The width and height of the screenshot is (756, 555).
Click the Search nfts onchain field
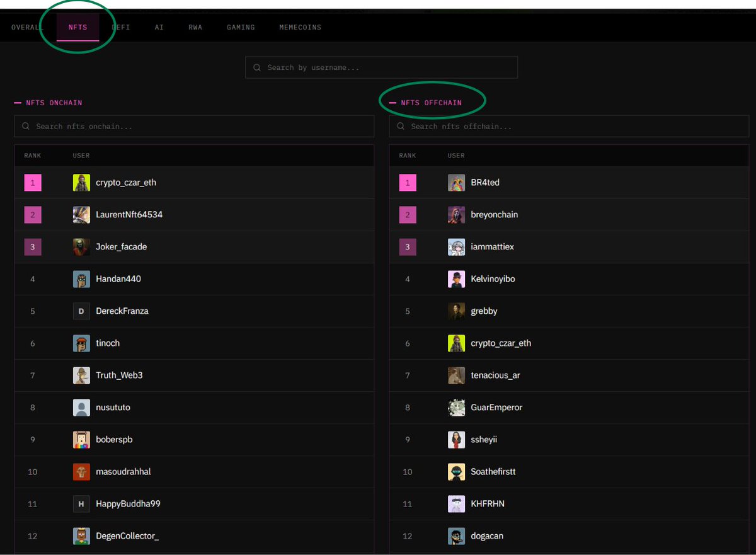194,126
